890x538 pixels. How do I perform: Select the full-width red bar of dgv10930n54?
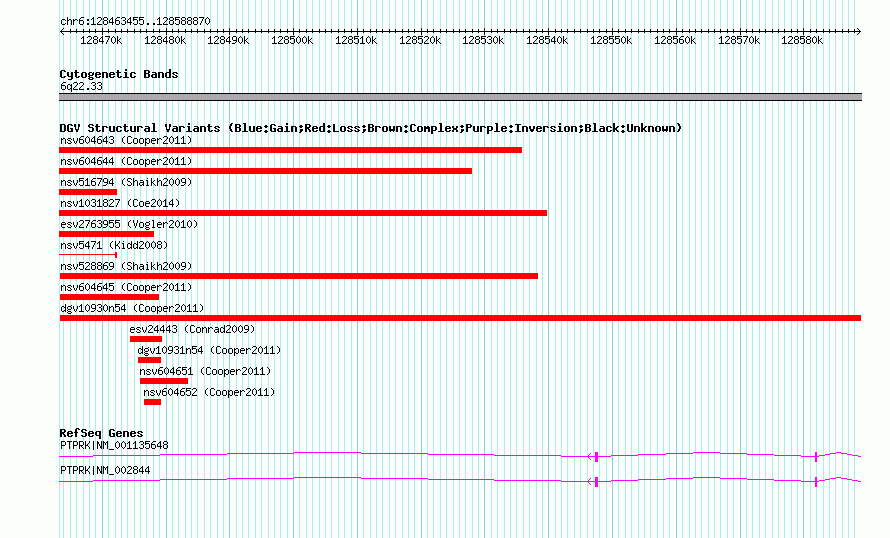click(x=460, y=318)
